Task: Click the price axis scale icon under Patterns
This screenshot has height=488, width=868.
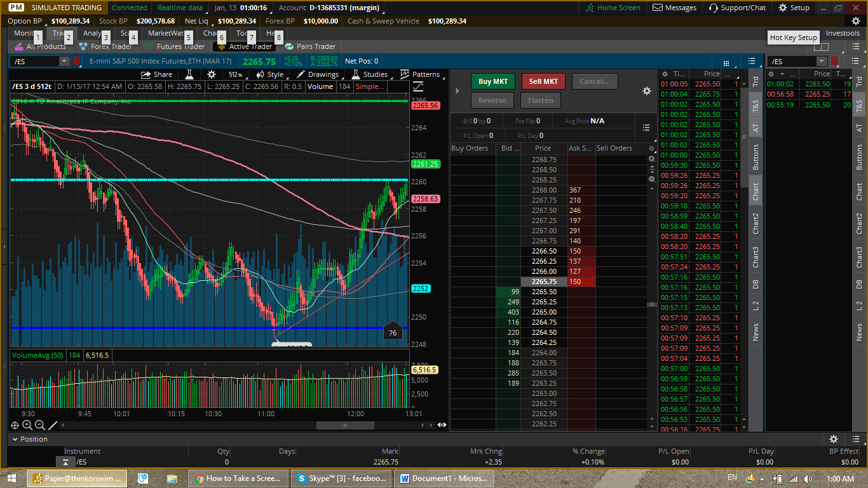Action: pyautogui.click(x=418, y=86)
